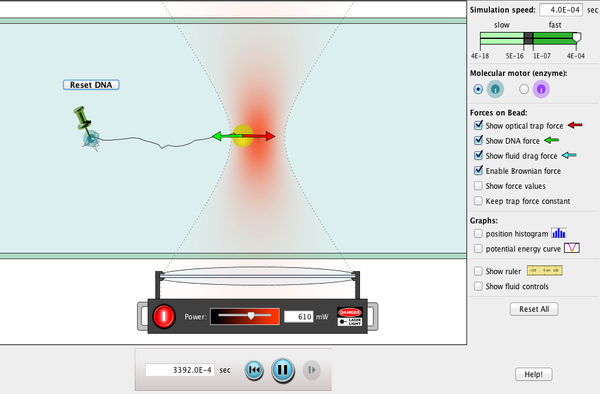
Task: Click the green DNA force arrow legend
Action: click(x=551, y=140)
